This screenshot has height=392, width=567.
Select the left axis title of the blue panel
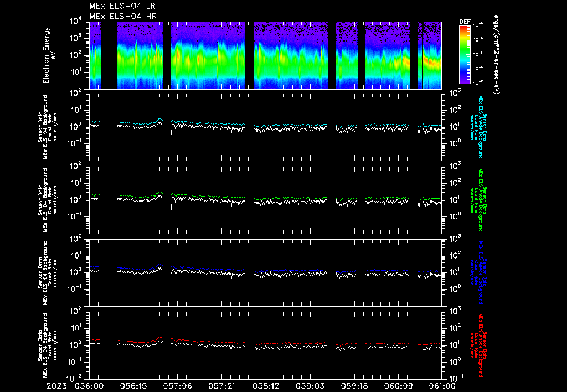pyautogui.click(x=48, y=272)
